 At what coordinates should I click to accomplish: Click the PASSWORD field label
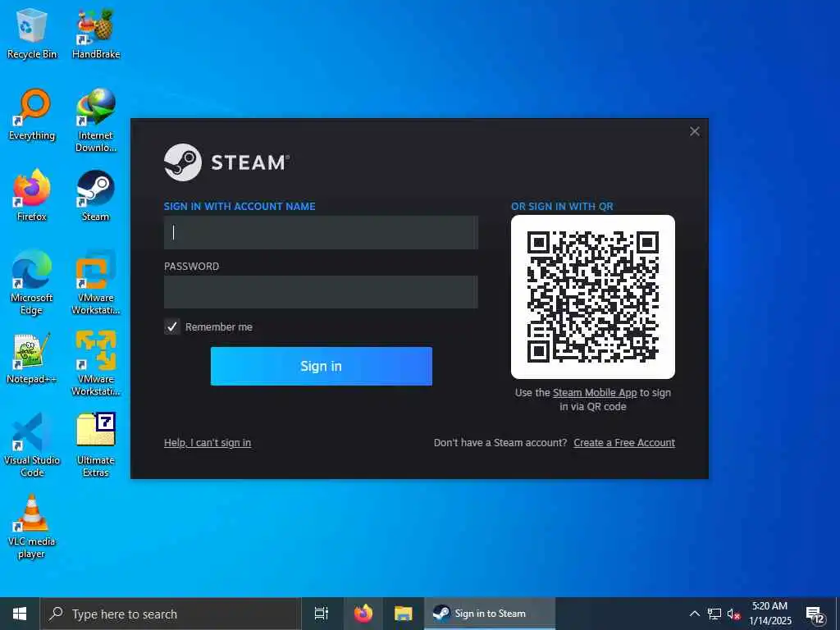[x=191, y=267]
